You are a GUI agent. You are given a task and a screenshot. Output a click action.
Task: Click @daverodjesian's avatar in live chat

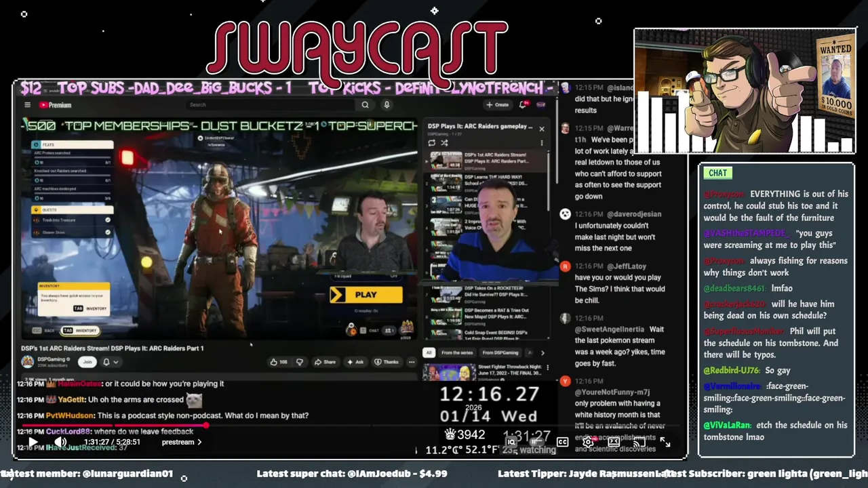pos(565,214)
